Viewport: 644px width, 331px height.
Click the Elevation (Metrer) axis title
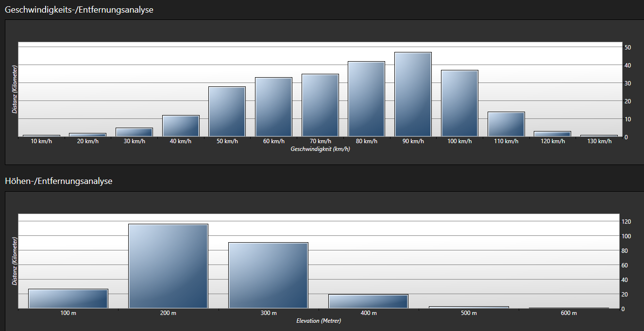(x=319, y=321)
